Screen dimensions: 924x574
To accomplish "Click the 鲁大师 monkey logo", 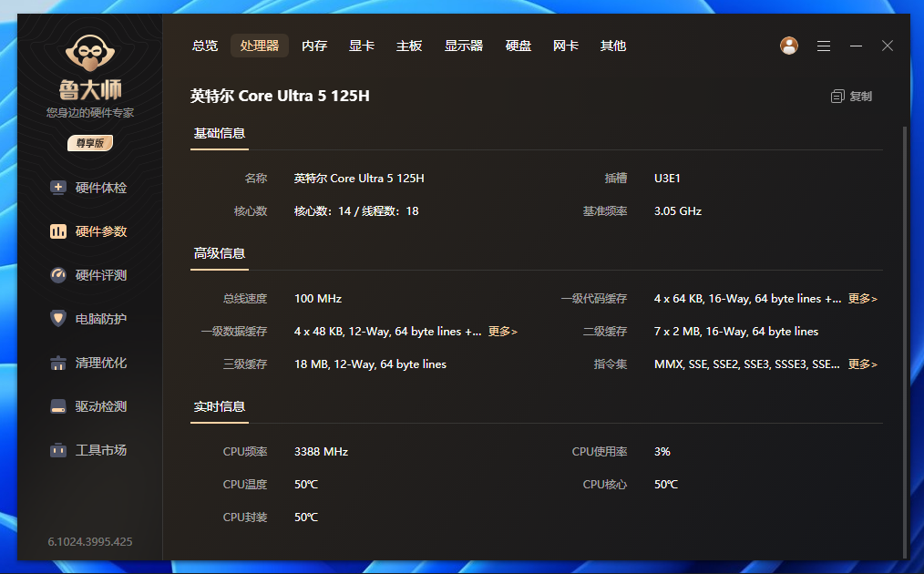I will point(89,54).
